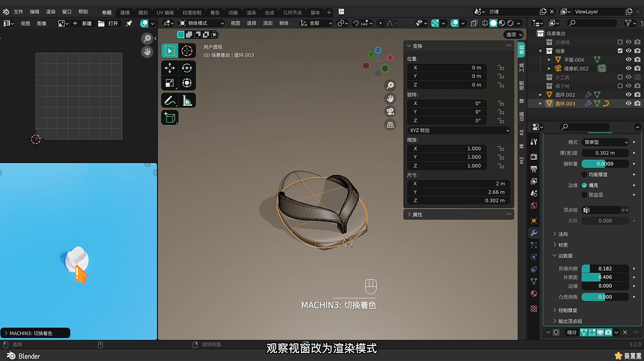The width and height of the screenshot is (644, 361).
Task: Open the Object Data properties tab
Action: point(534,281)
